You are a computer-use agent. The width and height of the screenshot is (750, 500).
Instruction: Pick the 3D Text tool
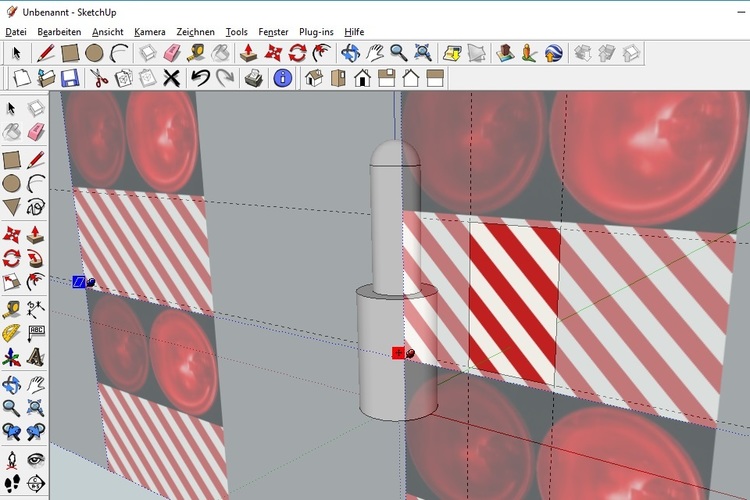point(36,357)
